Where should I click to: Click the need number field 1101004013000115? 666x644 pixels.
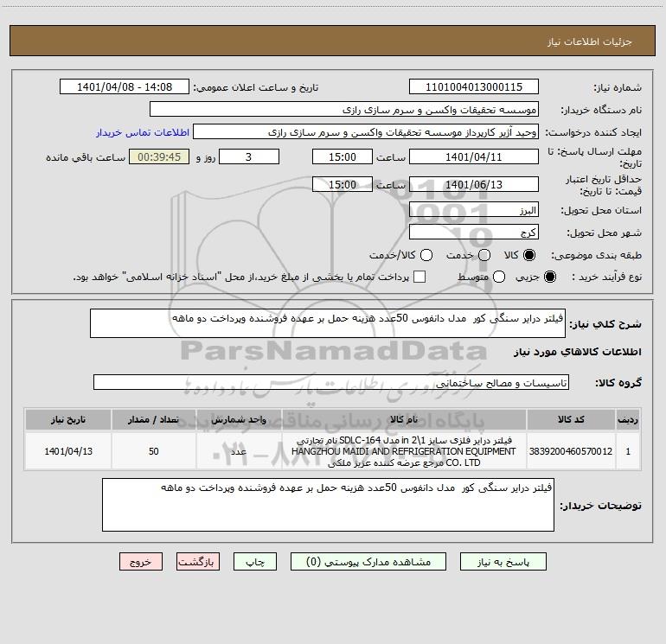tap(474, 86)
